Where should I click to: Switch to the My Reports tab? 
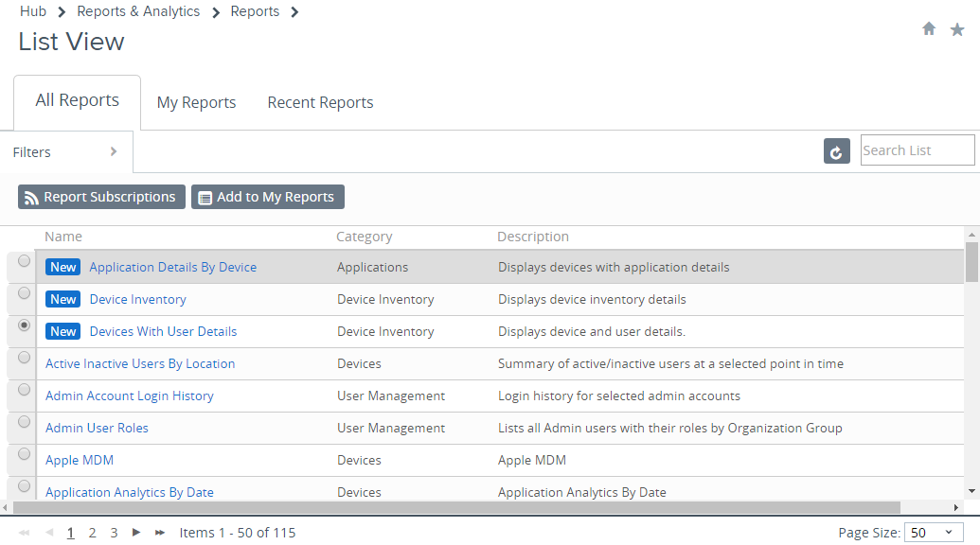click(x=196, y=102)
